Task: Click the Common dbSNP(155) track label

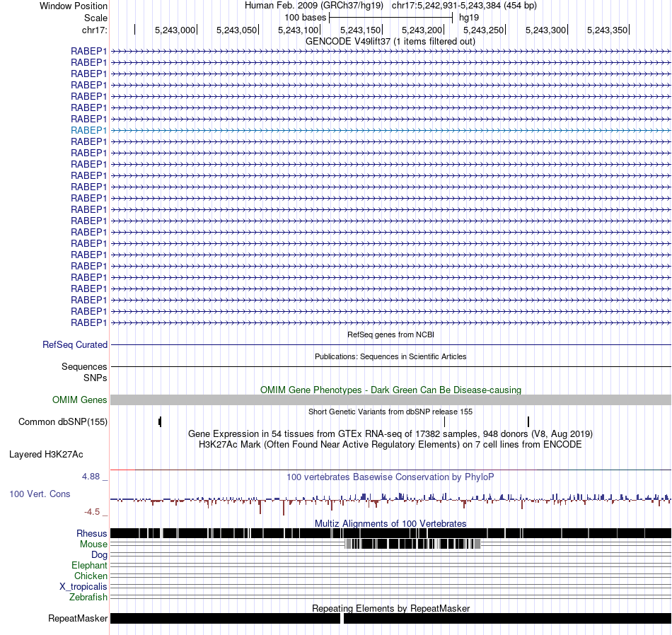Action: pyautogui.click(x=63, y=421)
